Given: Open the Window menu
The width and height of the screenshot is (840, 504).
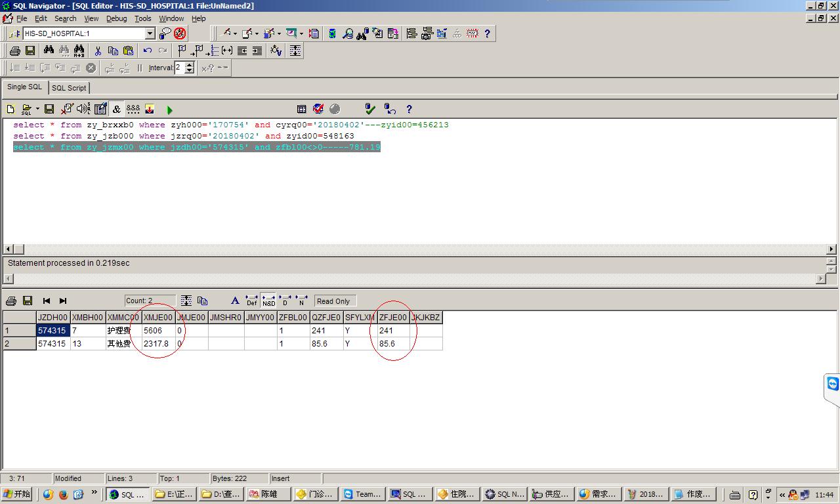Looking at the screenshot, I should (171, 18).
